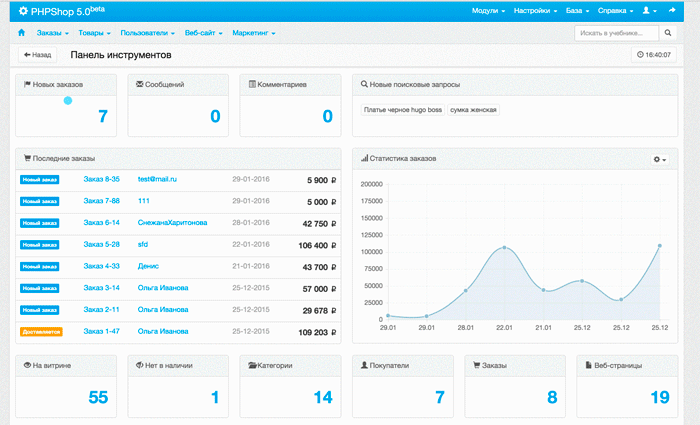The image size is (700, 425).
Task: Click search tag Платье черное hugo boss
Action: coord(403,110)
